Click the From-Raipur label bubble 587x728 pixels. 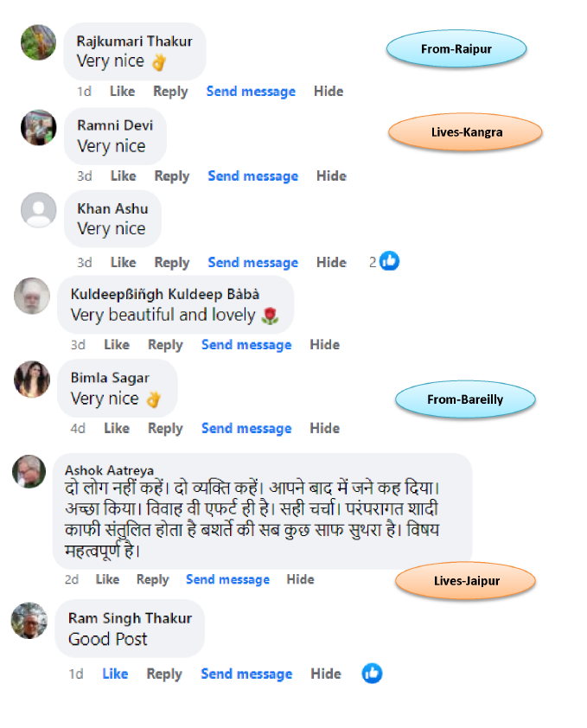(x=456, y=48)
